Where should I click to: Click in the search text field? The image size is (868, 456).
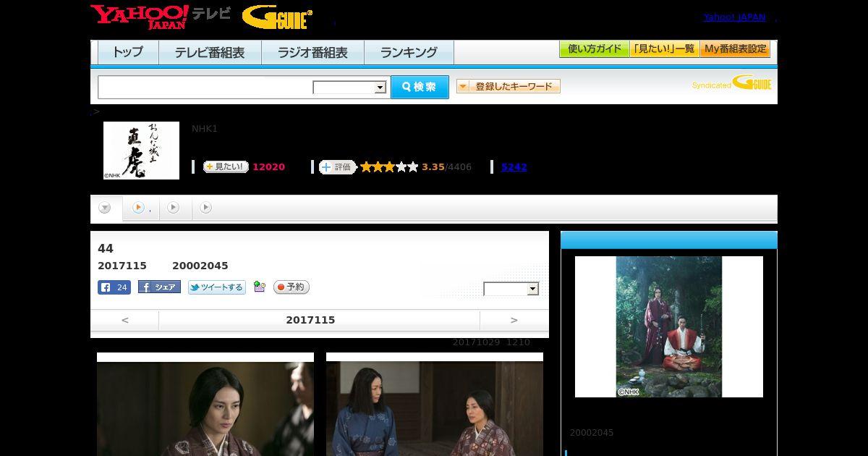(x=205, y=87)
